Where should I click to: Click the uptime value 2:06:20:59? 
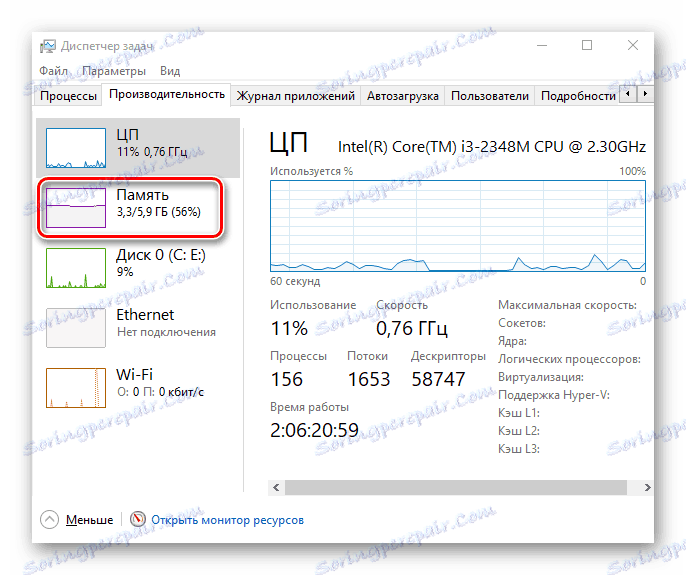point(314,431)
